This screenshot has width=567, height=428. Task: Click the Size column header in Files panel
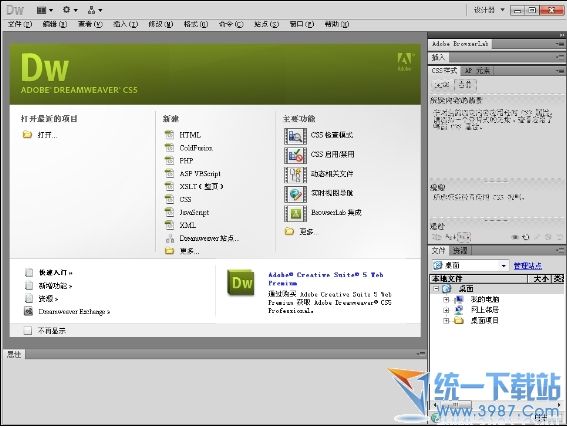tap(539, 279)
